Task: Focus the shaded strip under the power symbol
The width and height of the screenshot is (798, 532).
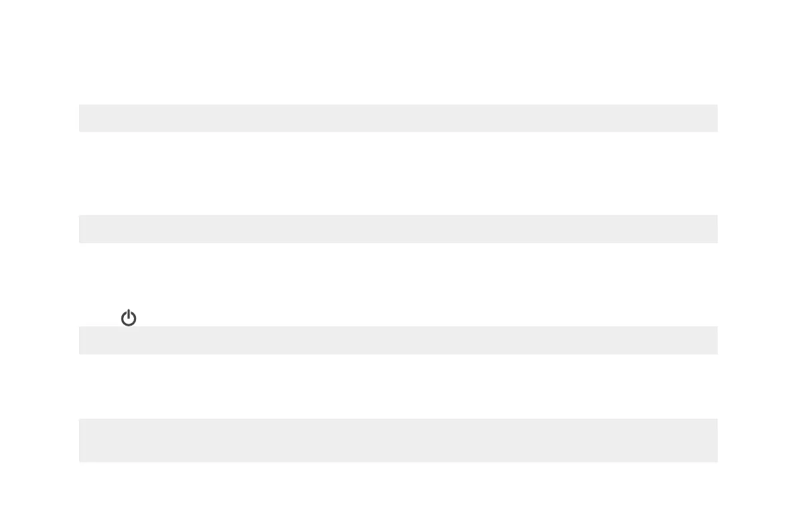Action: point(398,340)
